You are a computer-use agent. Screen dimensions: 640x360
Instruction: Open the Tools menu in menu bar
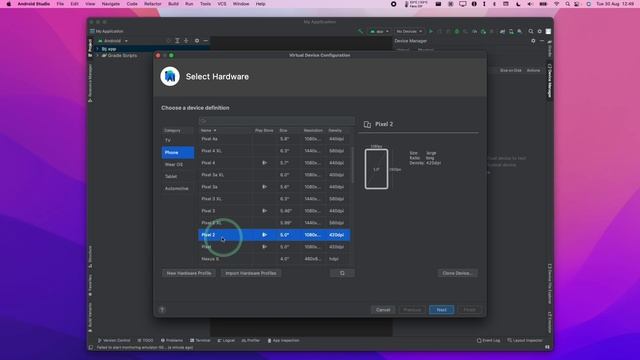(205, 4)
